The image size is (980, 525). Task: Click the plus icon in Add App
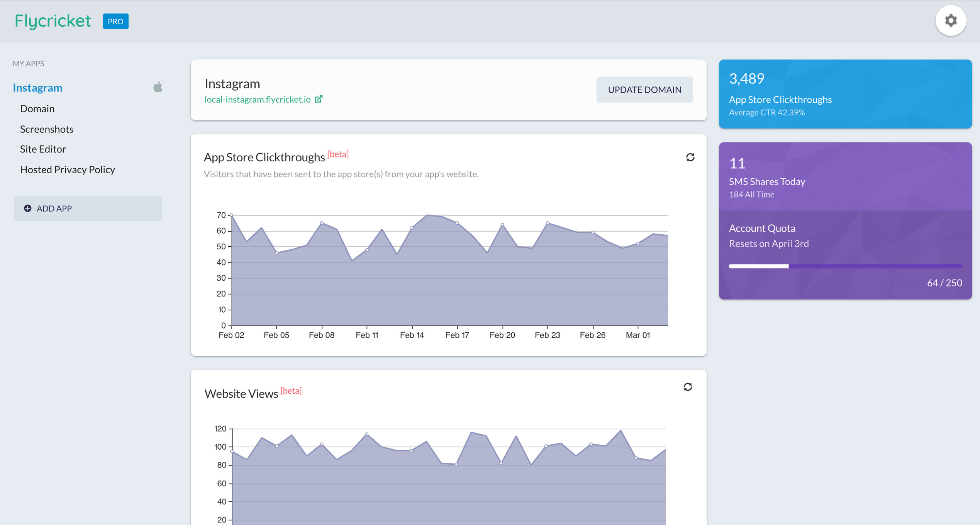tap(27, 208)
